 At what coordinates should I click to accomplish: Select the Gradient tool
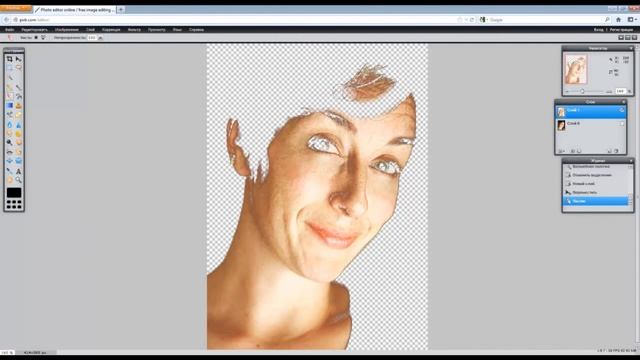coord(9,105)
